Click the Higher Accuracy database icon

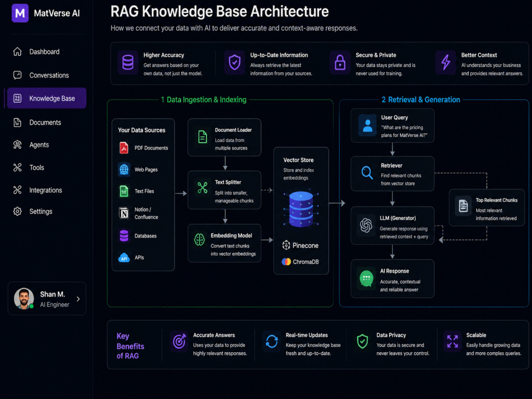pos(128,62)
